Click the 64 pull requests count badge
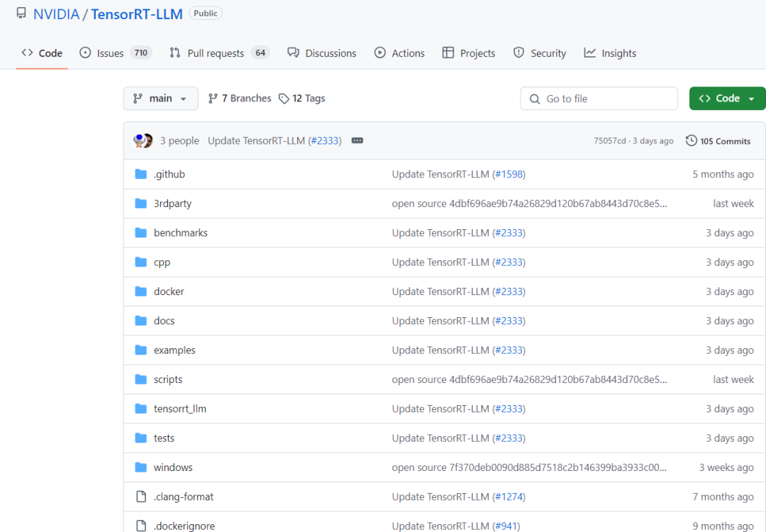The width and height of the screenshot is (766, 532). coord(260,52)
